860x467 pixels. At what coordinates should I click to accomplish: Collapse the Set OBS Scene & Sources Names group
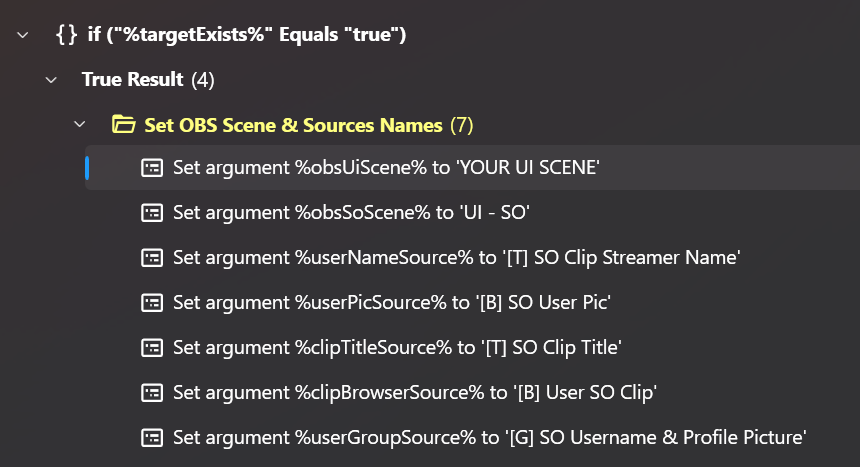(x=80, y=125)
